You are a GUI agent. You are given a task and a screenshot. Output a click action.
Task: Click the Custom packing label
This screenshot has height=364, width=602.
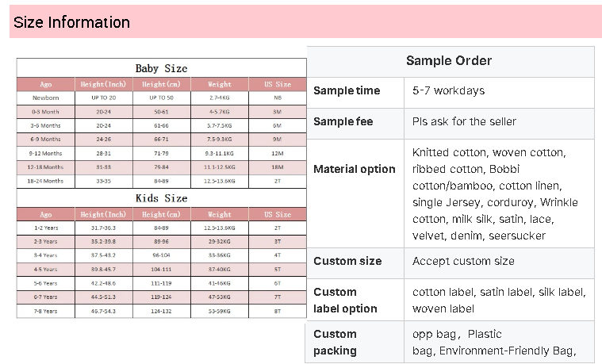[x=336, y=343]
